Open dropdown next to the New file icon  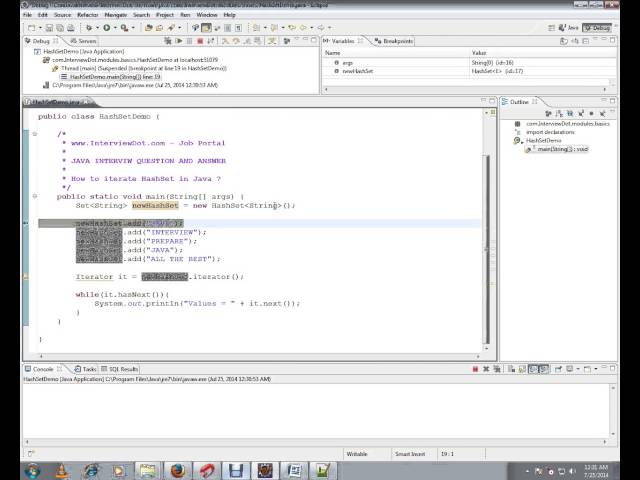(x=40, y=28)
